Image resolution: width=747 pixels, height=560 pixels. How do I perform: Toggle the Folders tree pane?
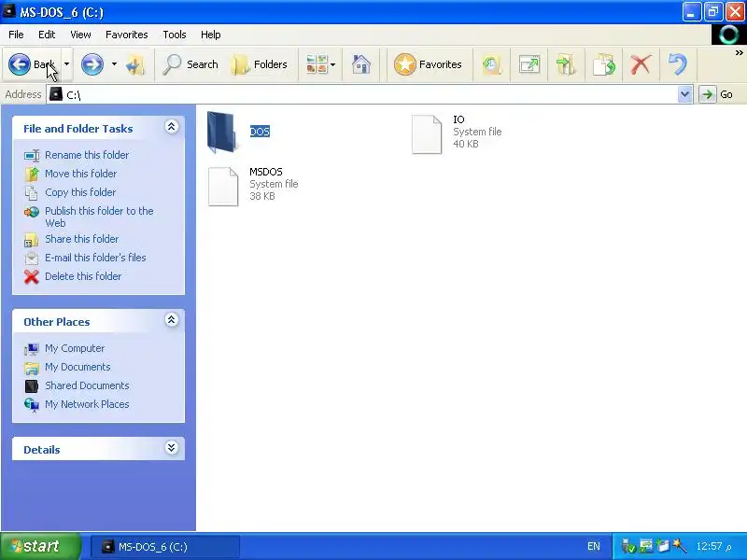point(260,64)
